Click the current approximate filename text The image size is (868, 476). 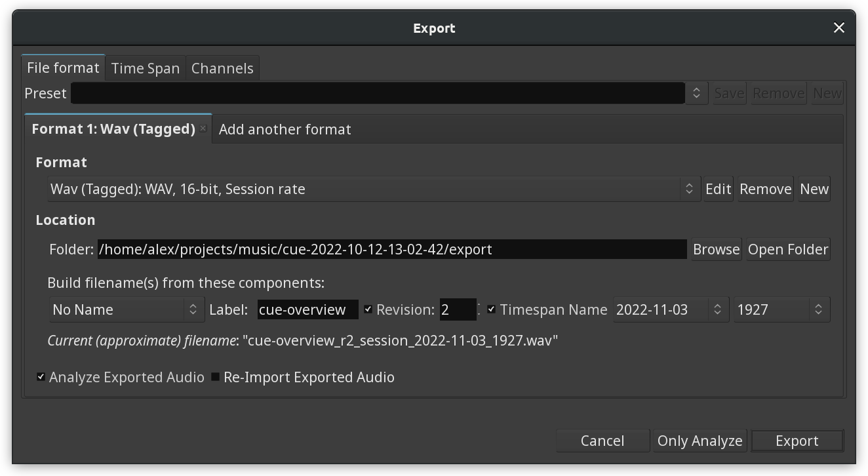(302, 341)
